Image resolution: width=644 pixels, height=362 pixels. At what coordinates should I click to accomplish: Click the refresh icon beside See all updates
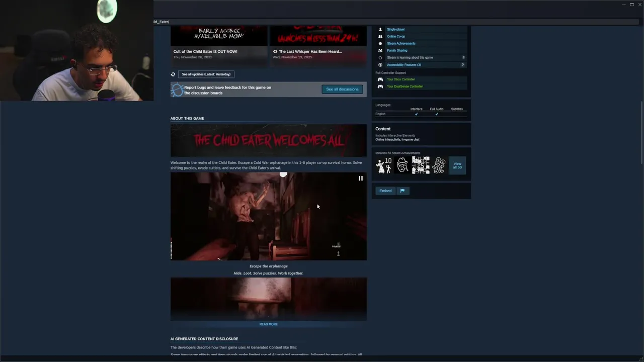pos(173,74)
